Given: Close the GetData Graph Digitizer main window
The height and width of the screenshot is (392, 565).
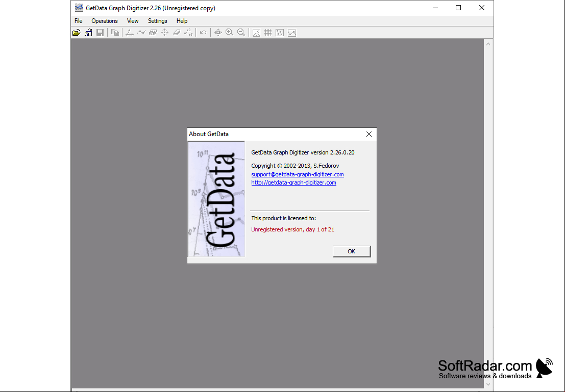Looking at the screenshot, I should point(482,8).
